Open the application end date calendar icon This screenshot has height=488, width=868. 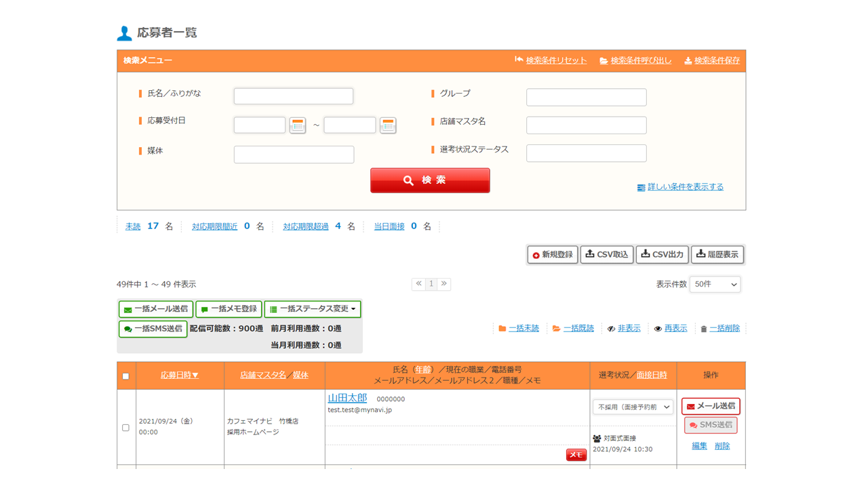click(x=387, y=125)
